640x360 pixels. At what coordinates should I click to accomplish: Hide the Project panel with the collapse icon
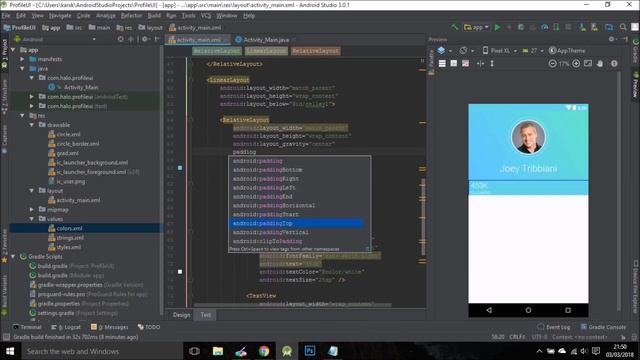tap(157, 39)
